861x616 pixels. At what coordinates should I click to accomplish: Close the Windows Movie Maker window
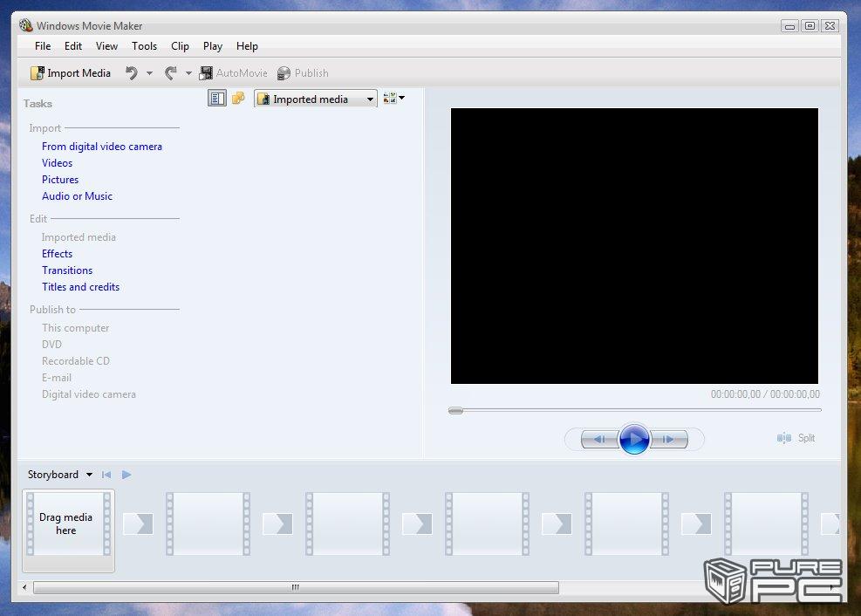click(x=830, y=26)
